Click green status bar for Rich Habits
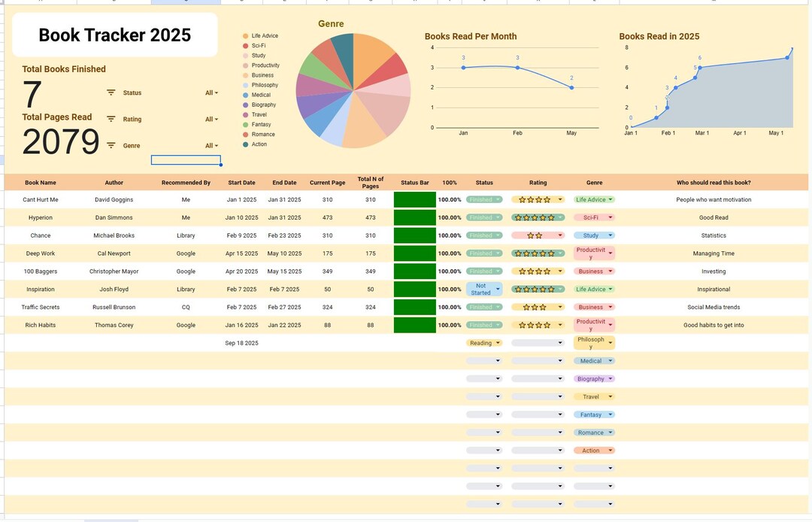The height and width of the screenshot is (522, 812). click(x=415, y=325)
